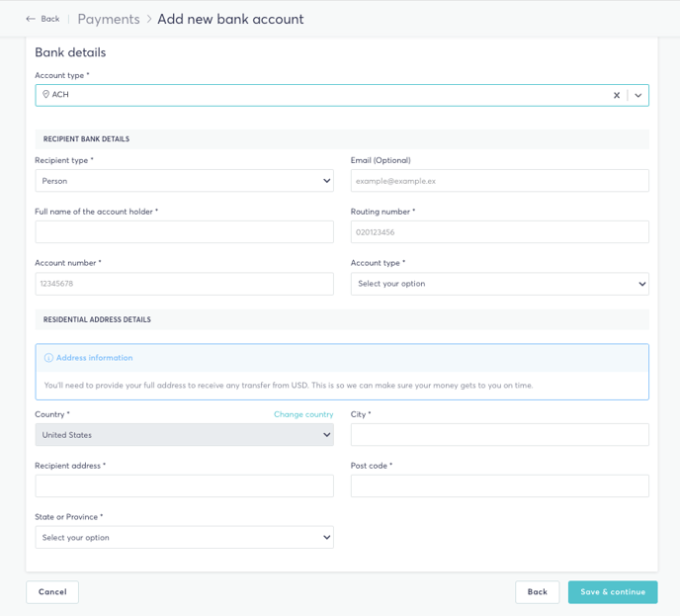
Task: Click the Address information info icon
Action: click(48, 358)
